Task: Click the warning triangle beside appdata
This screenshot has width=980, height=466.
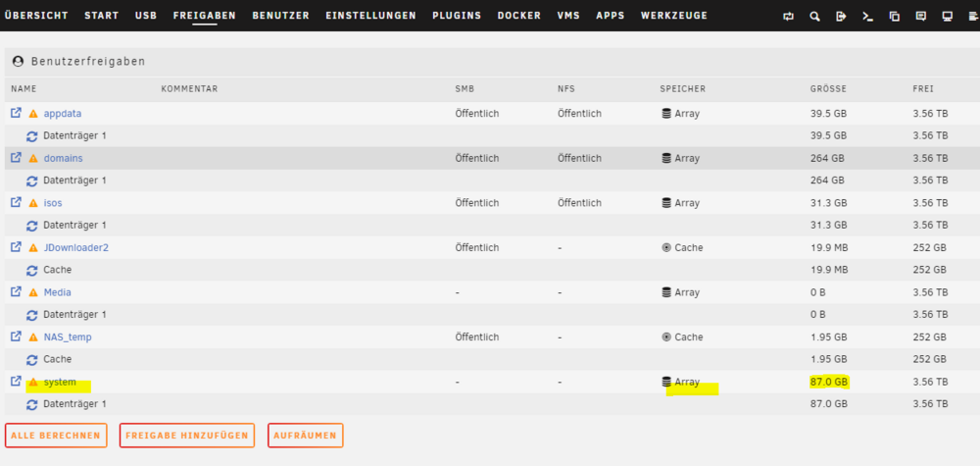Action: (x=33, y=114)
